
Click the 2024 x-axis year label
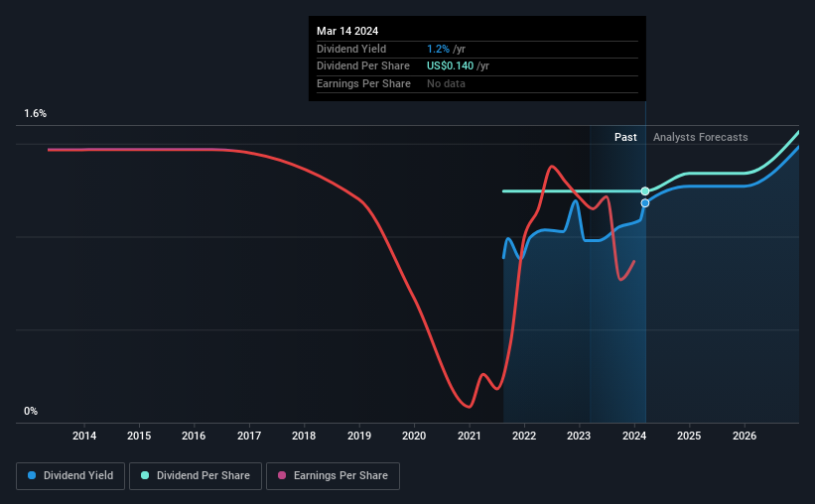coord(634,436)
